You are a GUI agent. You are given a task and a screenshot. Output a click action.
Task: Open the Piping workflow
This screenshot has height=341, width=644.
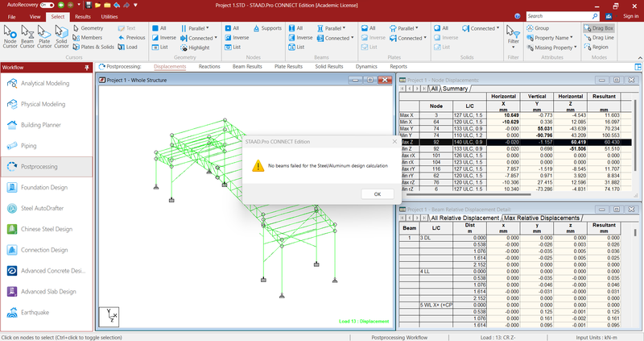point(47,146)
